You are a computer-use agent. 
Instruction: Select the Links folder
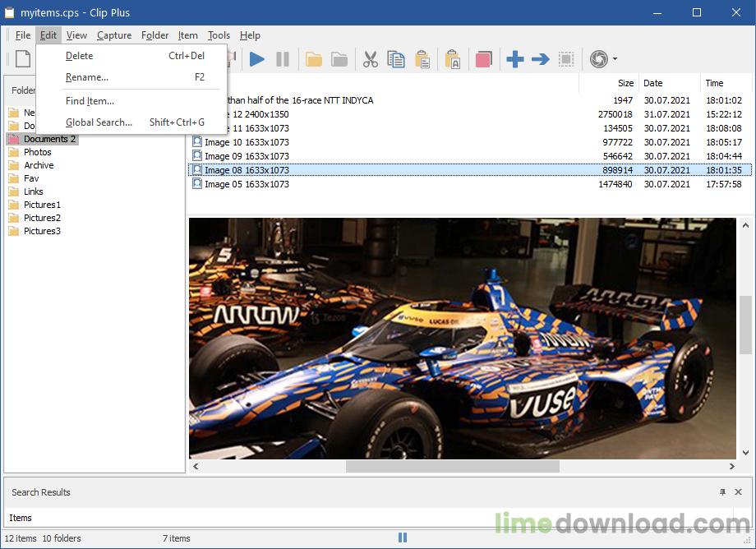coord(33,191)
